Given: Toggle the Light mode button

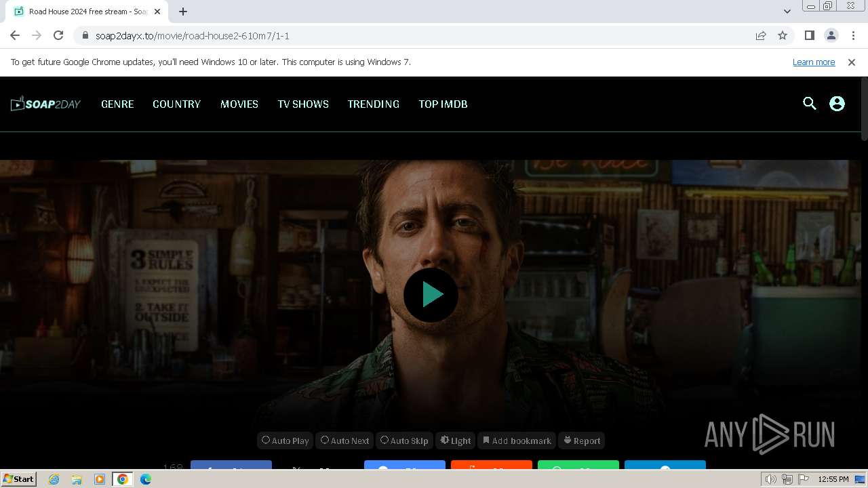Looking at the screenshot, I should [x=456, y=441].
